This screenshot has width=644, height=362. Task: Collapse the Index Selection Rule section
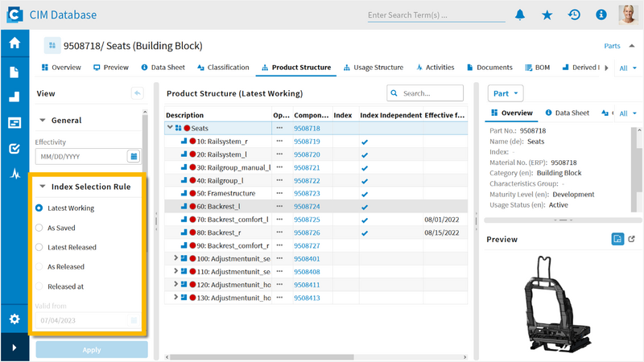point(43,187)
